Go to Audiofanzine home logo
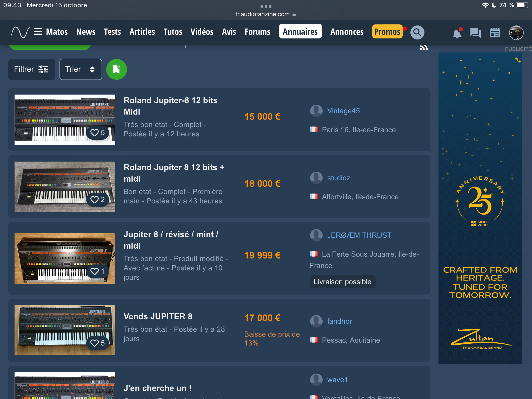This screenshot has width=532, height=399. click(20, 32)
